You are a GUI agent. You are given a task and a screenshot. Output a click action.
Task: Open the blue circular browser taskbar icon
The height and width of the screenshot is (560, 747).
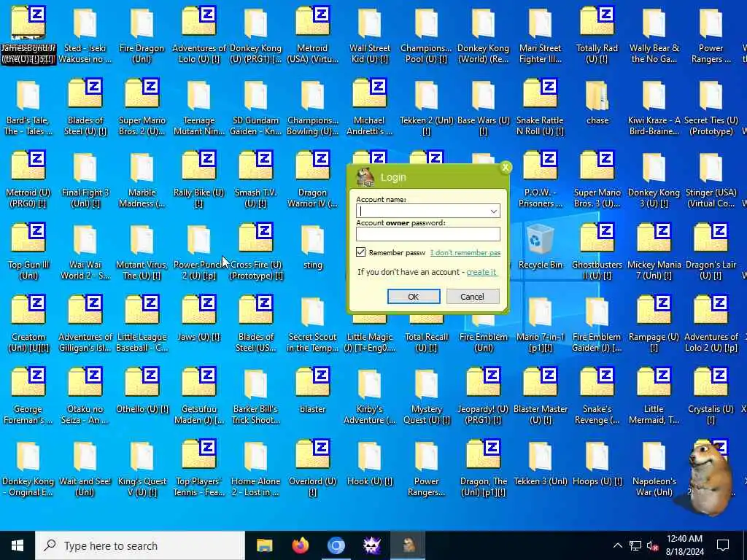click(336, 545)
